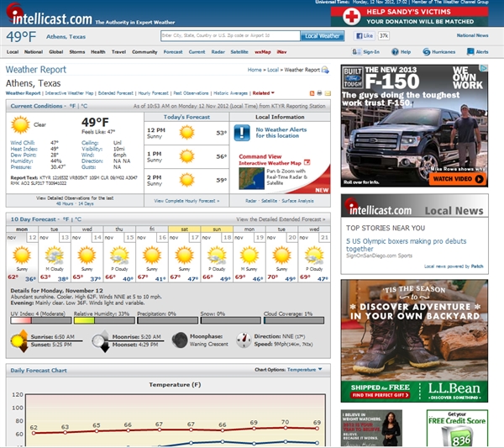Open the Radar nav link
This screenshot has height=448, width=504.
click(218, 52)
